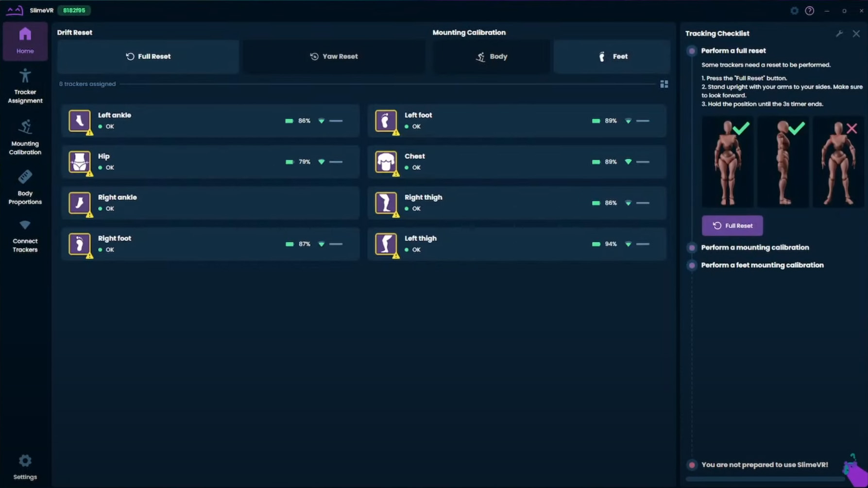
Task: Open Connect Trackers in the sidebar
Action: click(25, 236)
